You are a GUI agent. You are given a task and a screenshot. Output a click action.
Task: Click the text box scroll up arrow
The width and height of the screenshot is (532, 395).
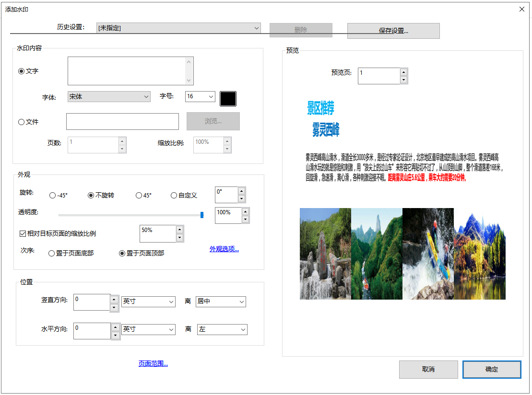[x=189, y=62]
